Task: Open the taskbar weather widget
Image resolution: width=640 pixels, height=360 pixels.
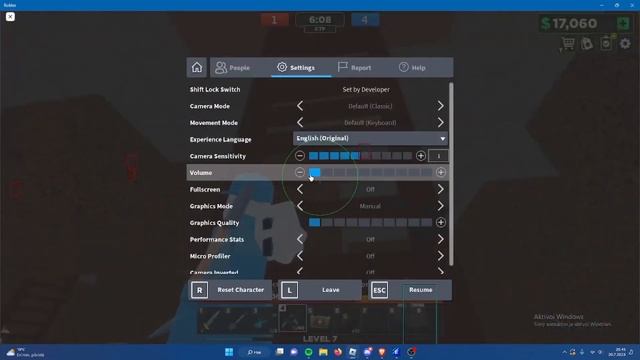Action: 25,352
